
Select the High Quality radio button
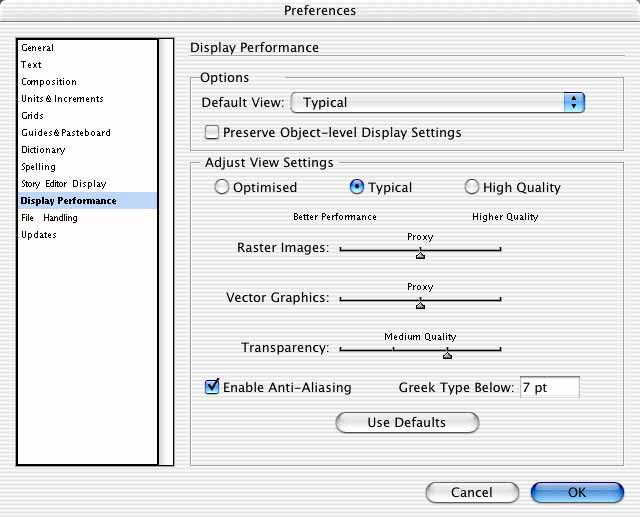click(x=471, y=187)
